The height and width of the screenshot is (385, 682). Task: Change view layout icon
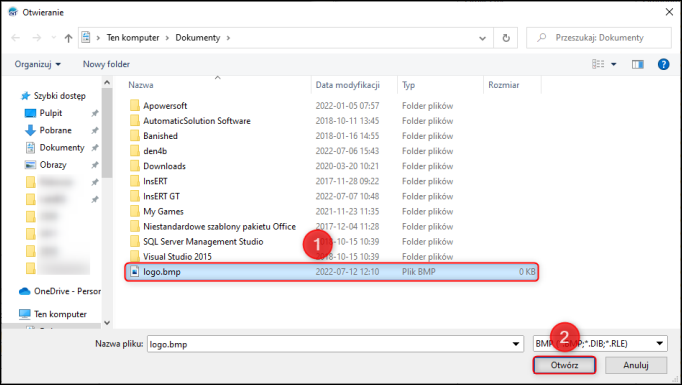pyautogui.click(x=598, y=64)
